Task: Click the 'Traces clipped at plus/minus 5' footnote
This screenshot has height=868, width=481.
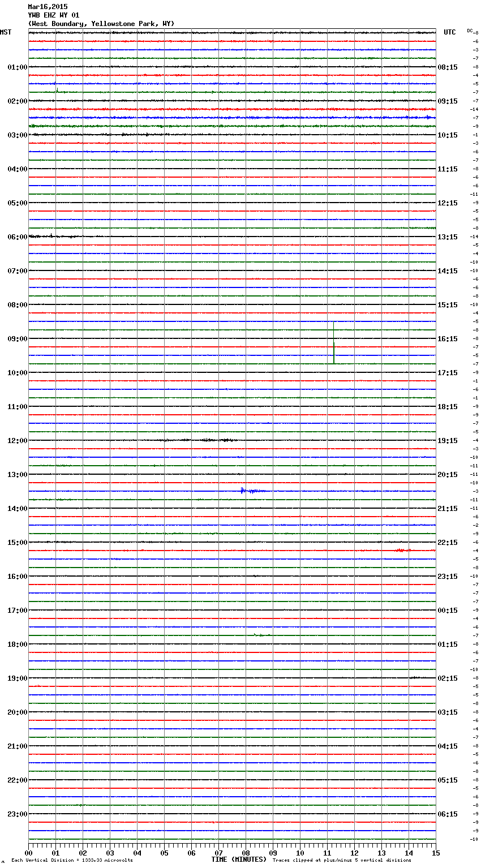Action: click(x=342, y=861)
